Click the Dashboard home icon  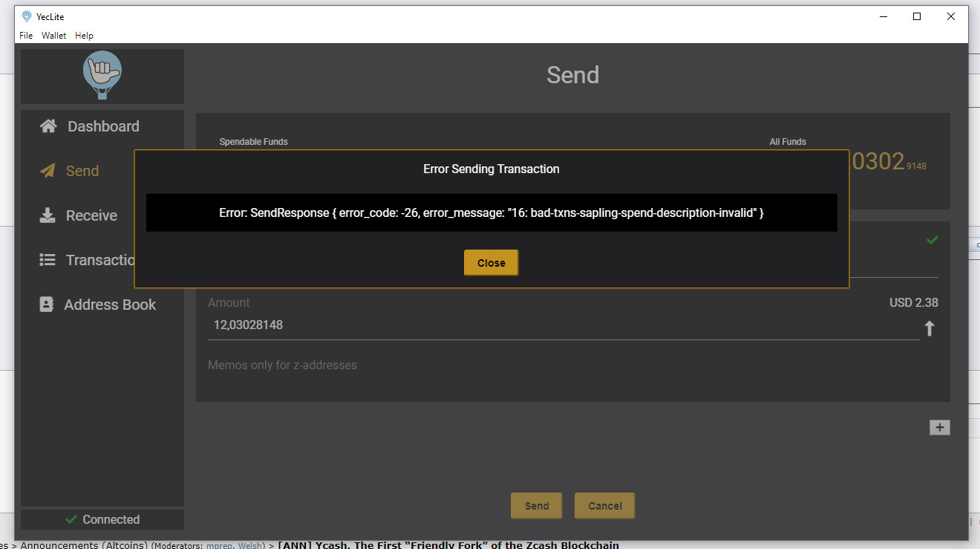[48, 126]
